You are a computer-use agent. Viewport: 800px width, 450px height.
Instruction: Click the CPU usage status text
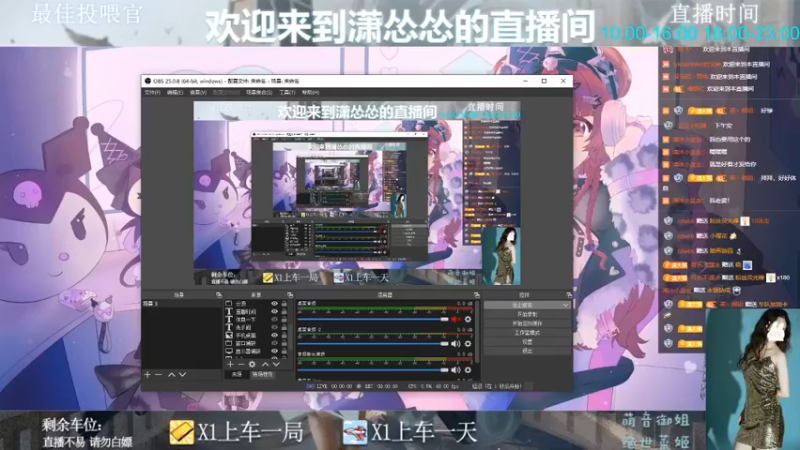pyautogui.click(x=433, y=386)
